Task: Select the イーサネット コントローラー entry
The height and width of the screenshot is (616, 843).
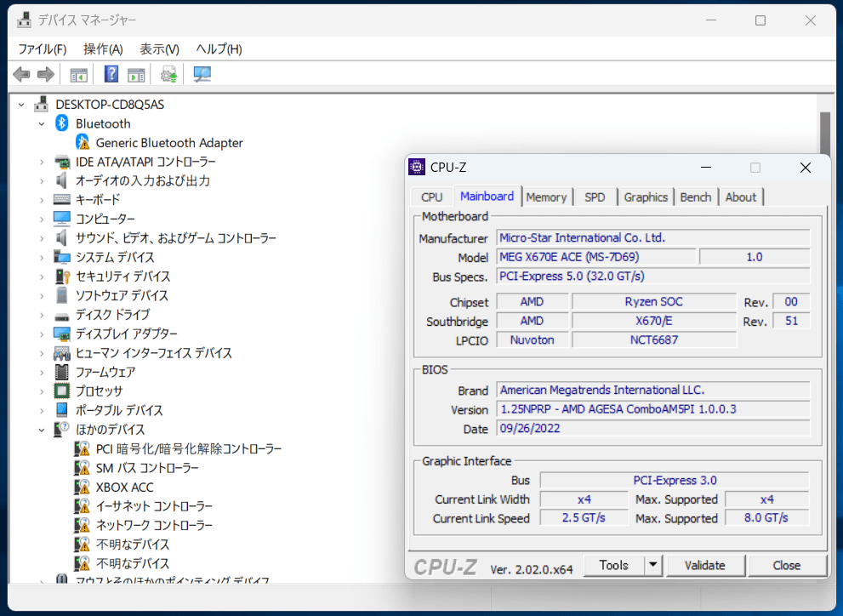Action: [154, 506]
